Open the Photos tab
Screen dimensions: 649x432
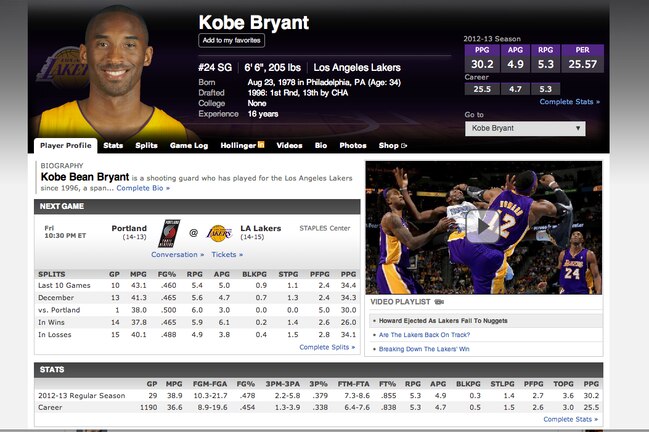coord(353,146)
